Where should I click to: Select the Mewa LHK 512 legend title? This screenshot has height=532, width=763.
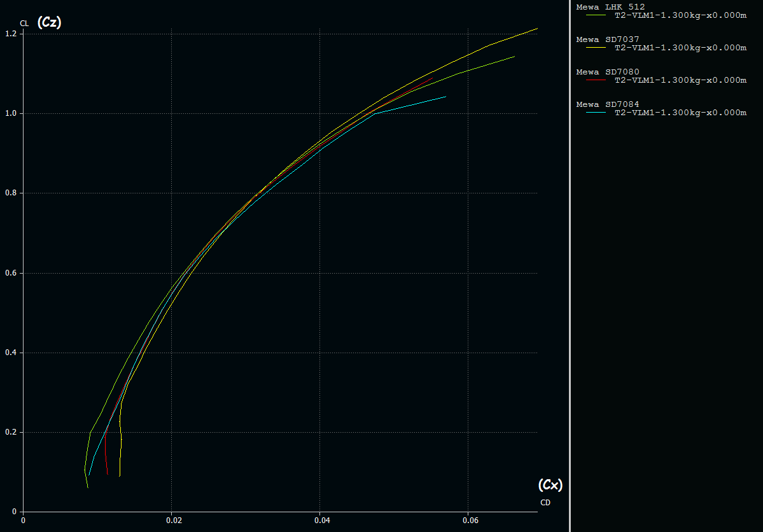[x=610, y=7]
